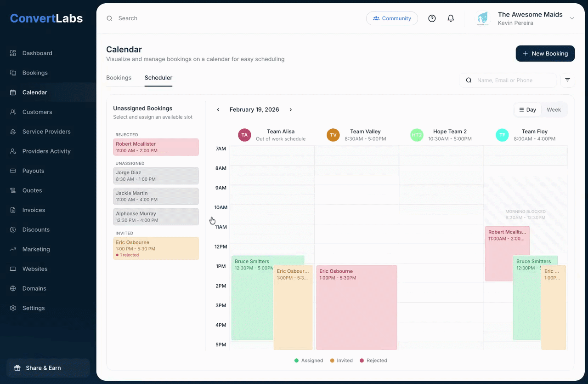This screenshot has height=384, width=588.
Task: Switch calendar to Week view
Action: 554,110
